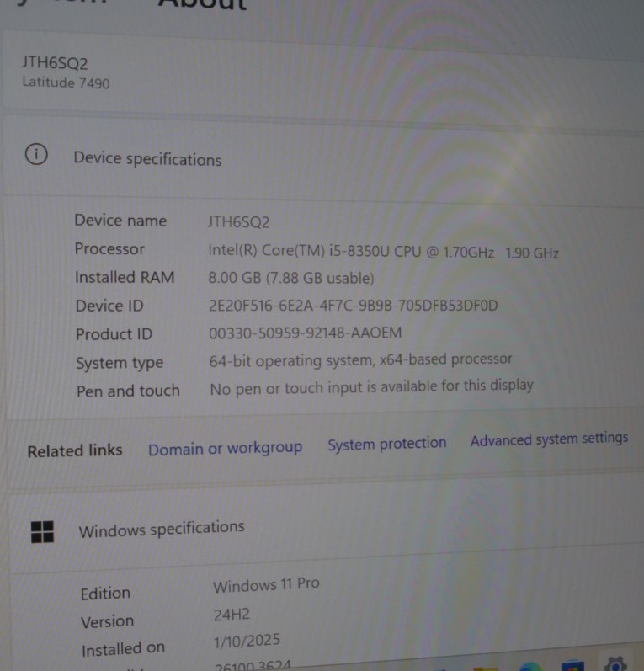Collapse the Device specifications section header
Screen dimensions: 644x671
click(323, 157)
